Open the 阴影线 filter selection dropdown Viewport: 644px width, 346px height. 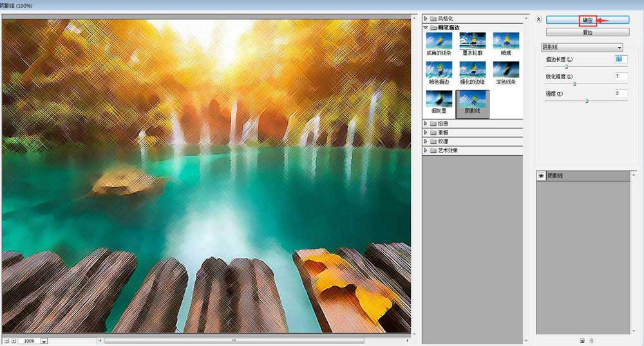point(582,47)
